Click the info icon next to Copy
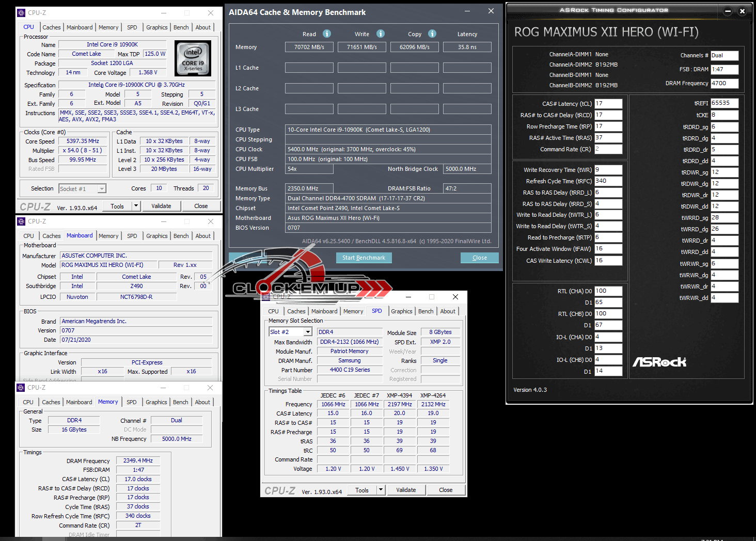 pyautogui.click(x=432, y=34)
